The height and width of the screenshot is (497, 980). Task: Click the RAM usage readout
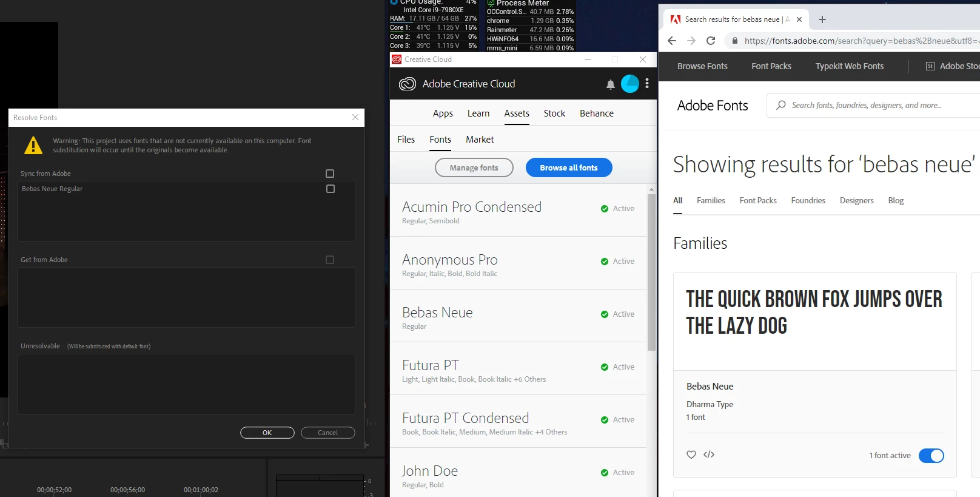tap(433, 18)
